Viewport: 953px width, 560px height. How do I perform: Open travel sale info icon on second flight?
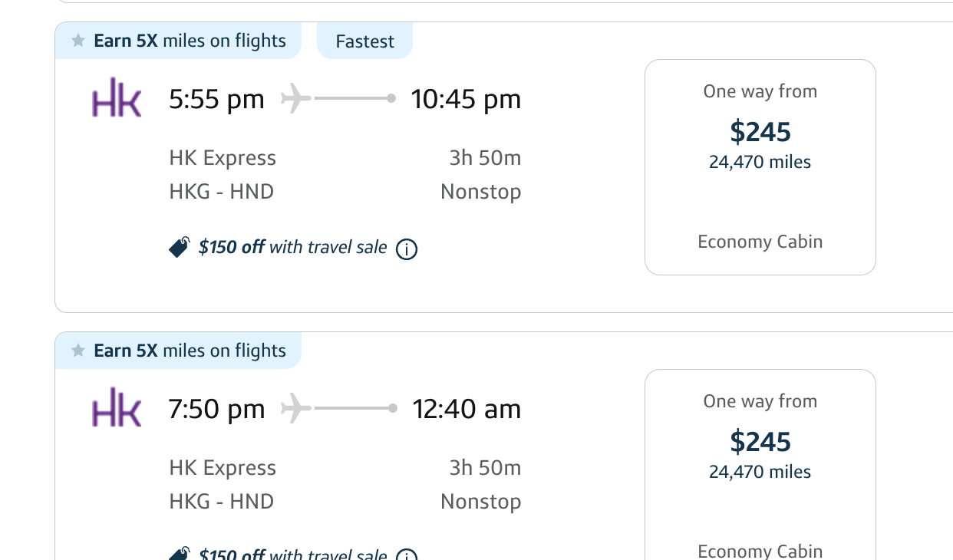coord(407,555)
